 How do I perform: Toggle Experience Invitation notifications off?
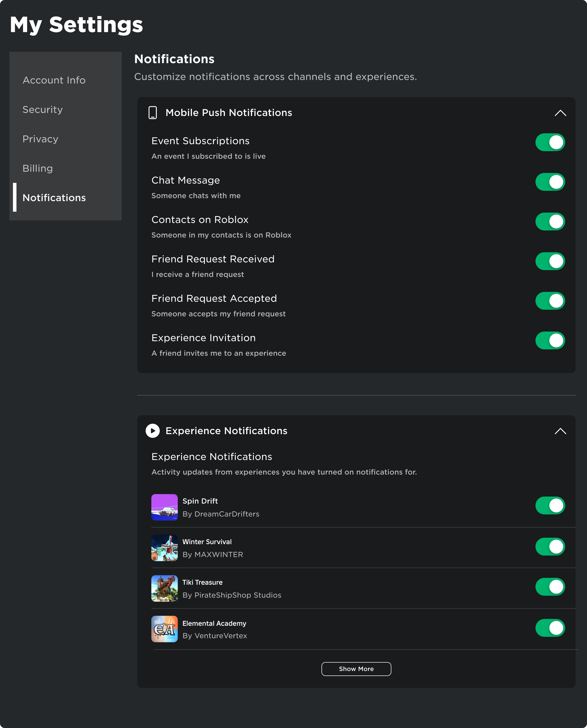(550, 340)
